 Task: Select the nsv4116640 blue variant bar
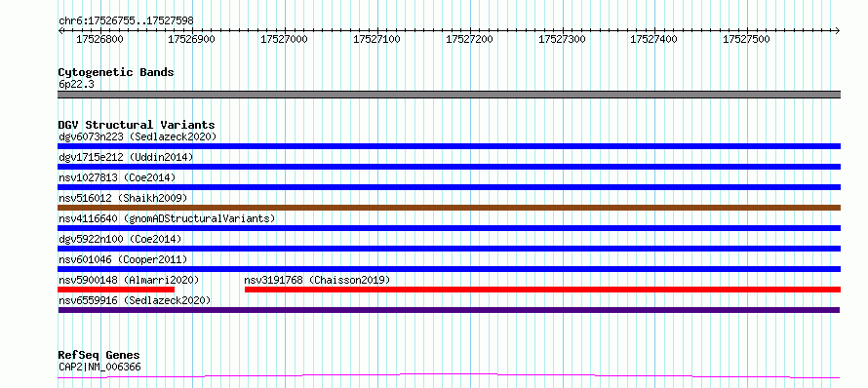click(449, 228)
